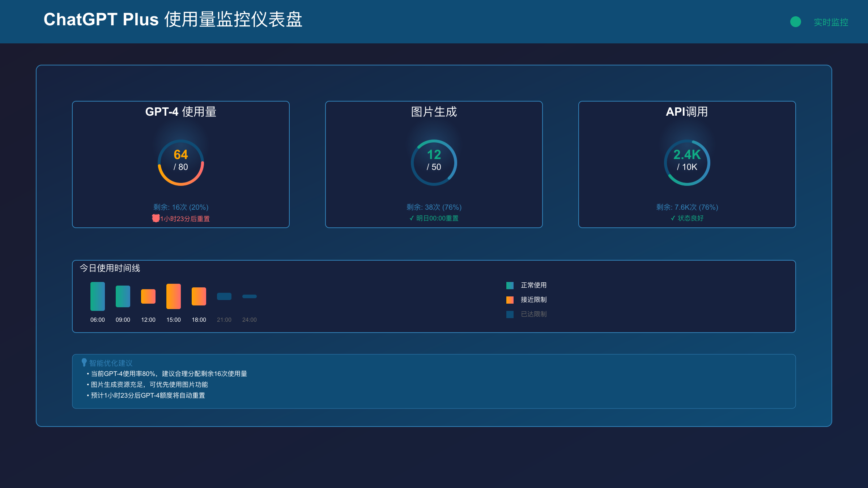The height and width of the screenshot is (488, 868).
Task: Click the GPT-4 使用量 card title
Action: tap(181, 112)
